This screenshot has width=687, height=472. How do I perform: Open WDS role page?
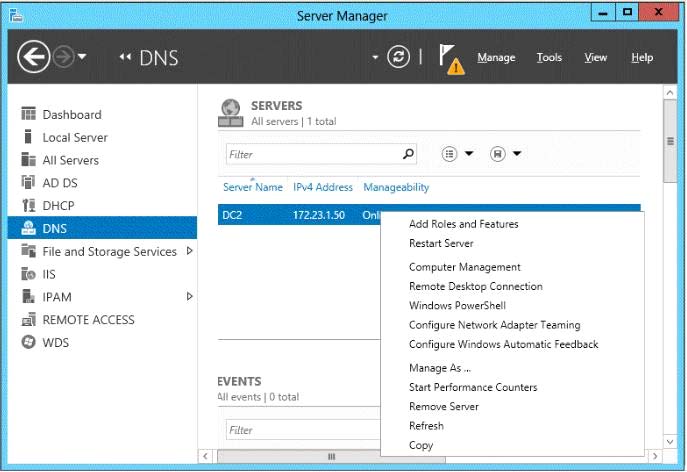pos(56,343)
